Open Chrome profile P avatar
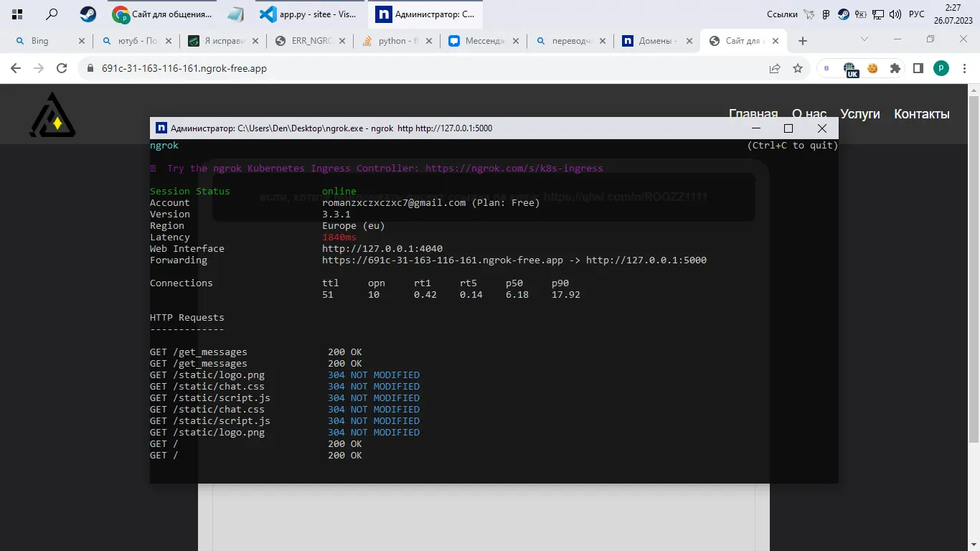 coord(941,69)
